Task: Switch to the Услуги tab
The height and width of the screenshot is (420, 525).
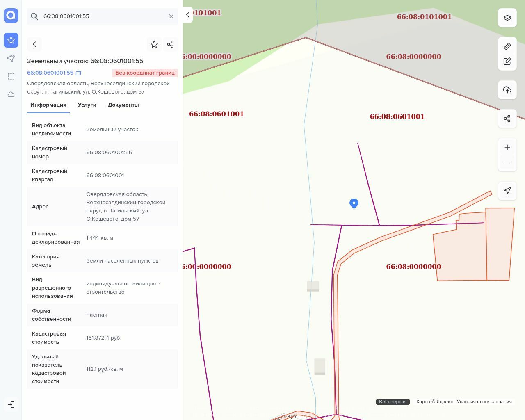Action: coord(87,105)
